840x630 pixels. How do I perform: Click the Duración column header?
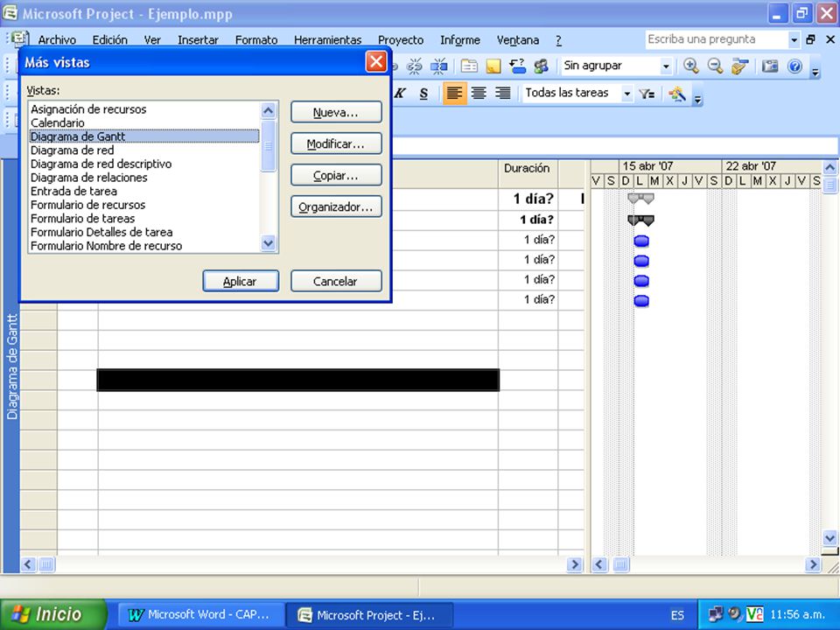tap(528, 173)
